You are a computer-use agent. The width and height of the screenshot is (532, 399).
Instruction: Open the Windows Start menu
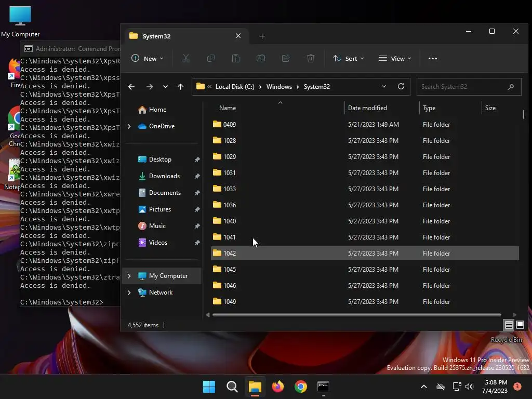[x=209, y=387]
